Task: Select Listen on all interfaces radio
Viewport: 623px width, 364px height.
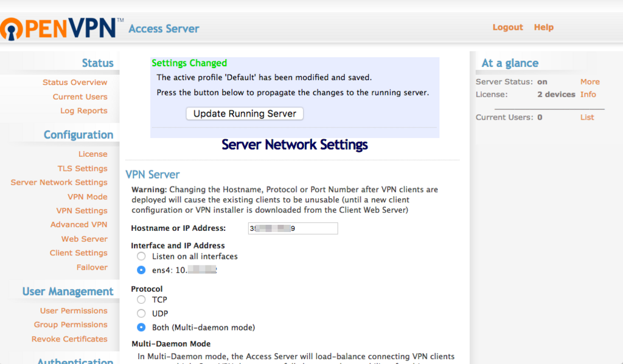Action: 141,256
